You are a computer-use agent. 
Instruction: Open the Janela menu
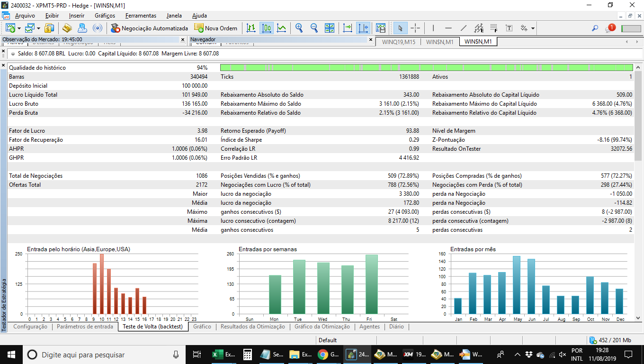click(x=174, y=16)
